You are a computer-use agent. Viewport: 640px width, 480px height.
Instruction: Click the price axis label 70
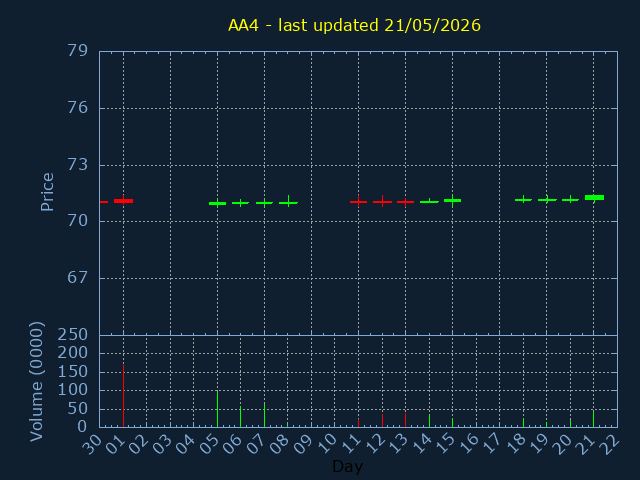pos(78,221)
